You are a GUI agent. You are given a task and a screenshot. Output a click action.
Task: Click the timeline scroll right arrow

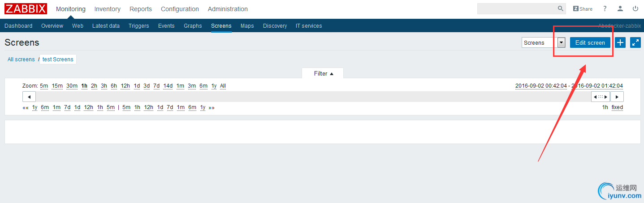coord(617,97)
